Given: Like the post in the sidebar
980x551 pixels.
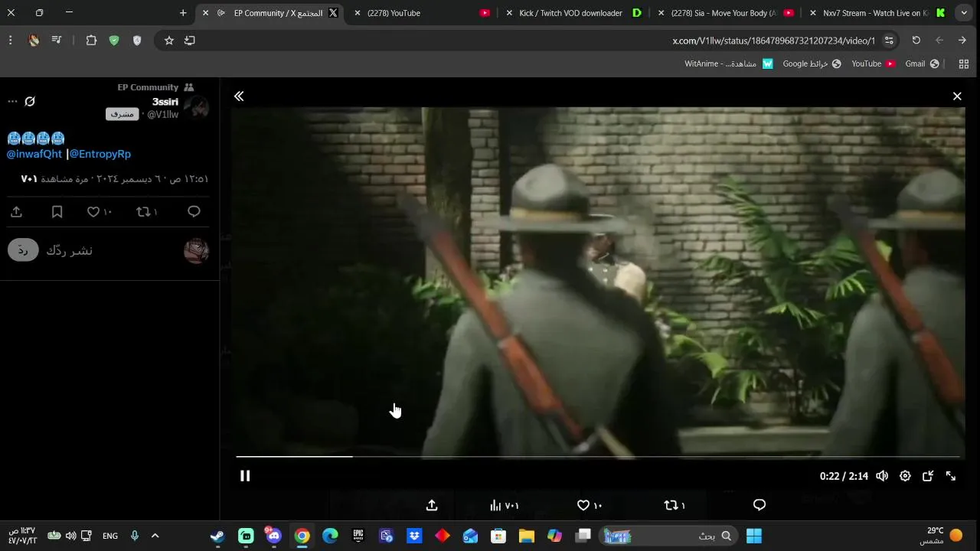Looking at the screenshot, I should [x=100, y=212].
